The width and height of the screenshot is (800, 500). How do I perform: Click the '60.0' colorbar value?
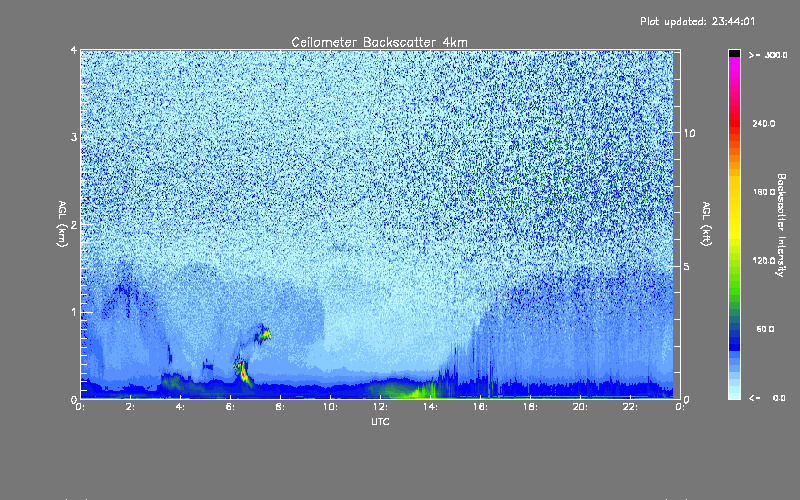(765, 329)
